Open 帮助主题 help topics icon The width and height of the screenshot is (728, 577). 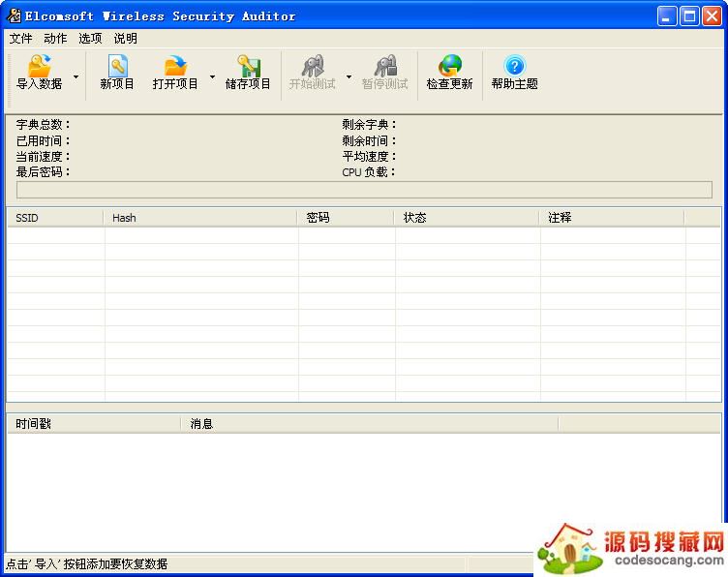click(514, 67)
